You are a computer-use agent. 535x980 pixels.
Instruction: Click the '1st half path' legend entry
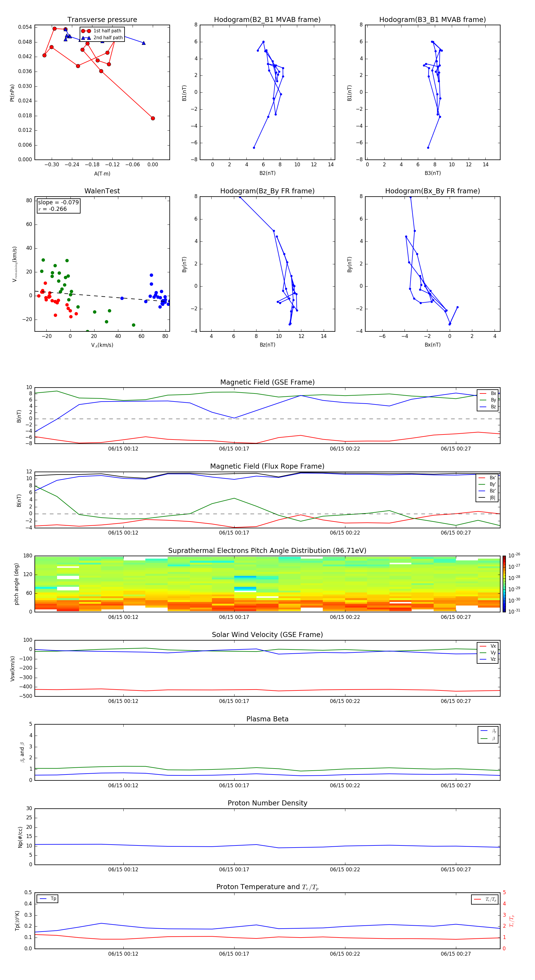click(102, 31)
